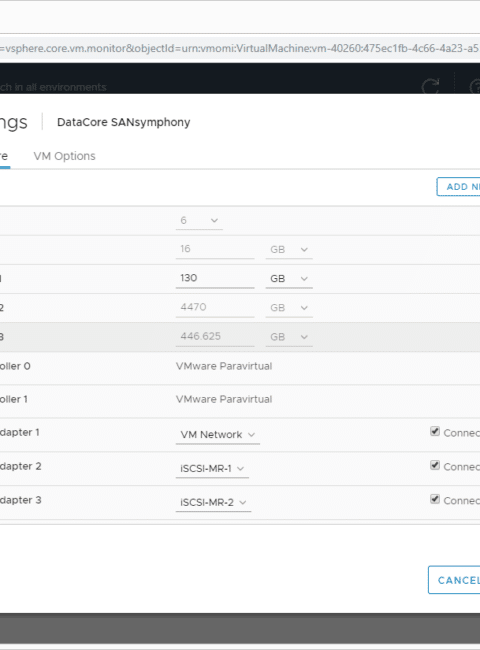Open the iSCSI-MR-2 network dropdown
Screen dimensions: 480x650
click(213, 502)
